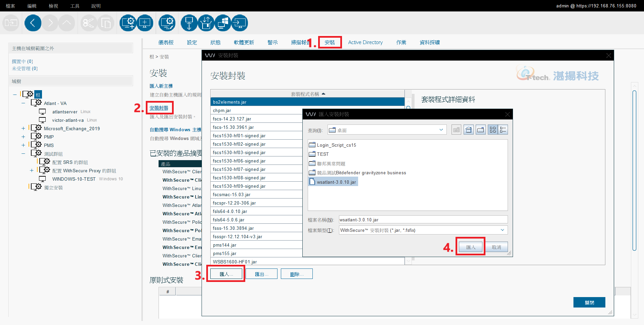This screenshot has height=325, width=644.
Task: Click the 匯出... button below package list
Action: [x=261, y=274]
